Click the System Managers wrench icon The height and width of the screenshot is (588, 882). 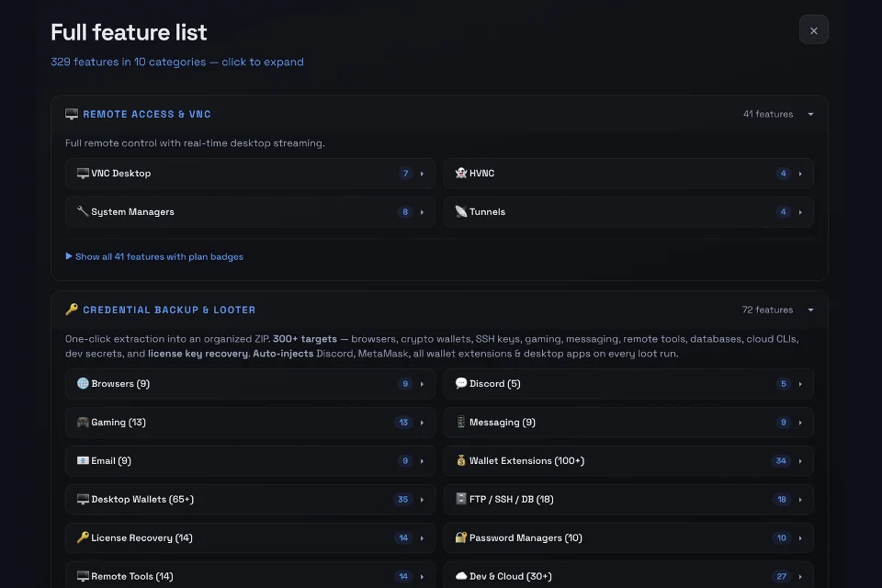pyautogui.click(x=83, y=211)
